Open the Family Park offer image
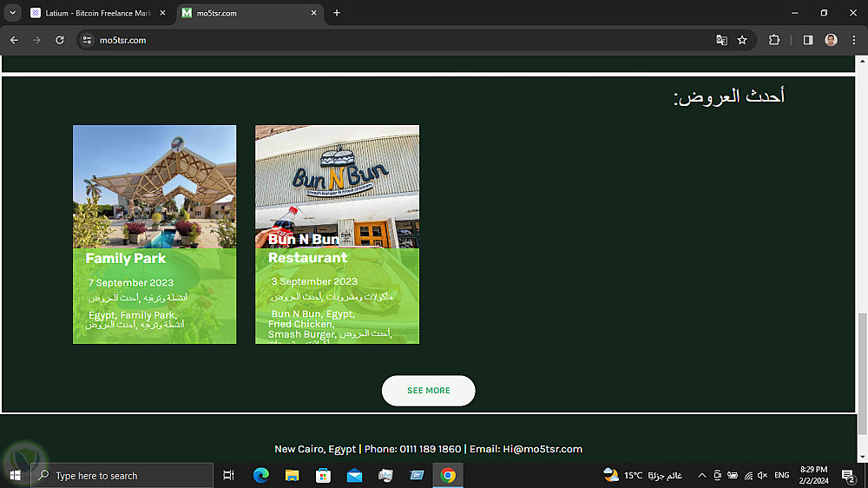Screen dimensions: 868x488 point(155,187)
